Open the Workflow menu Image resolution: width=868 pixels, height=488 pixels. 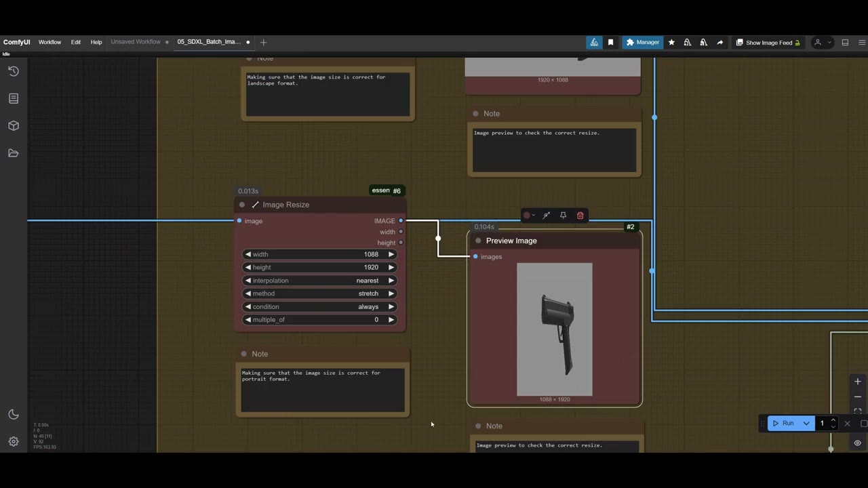click(x=50, y=42)
